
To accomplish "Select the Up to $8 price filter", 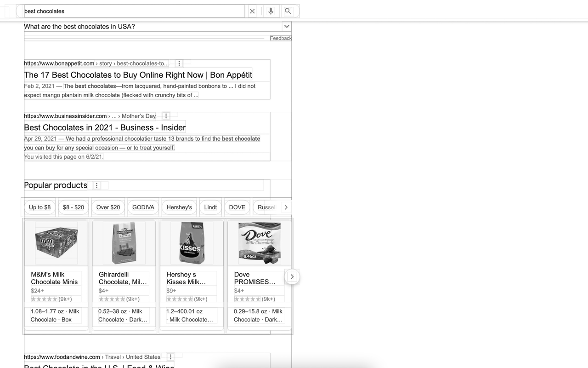I will (40, 207).
